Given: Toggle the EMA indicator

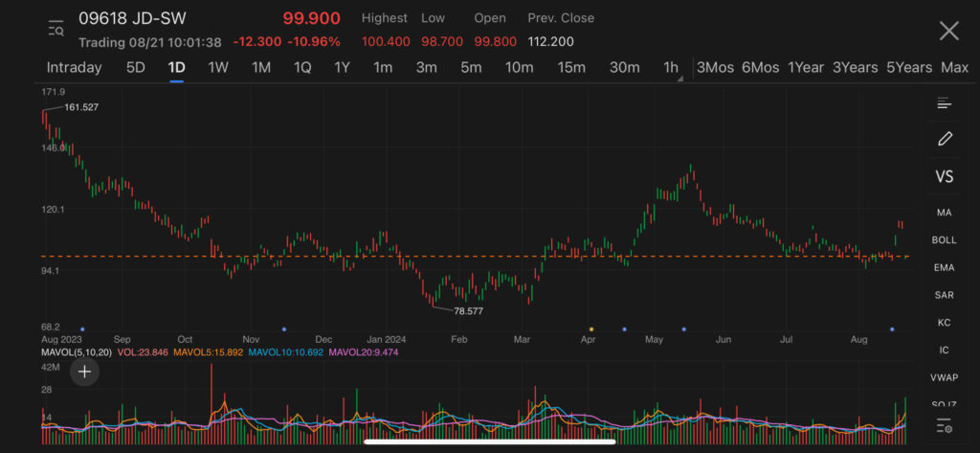Looking at the screenshot, I should point(944,267).
